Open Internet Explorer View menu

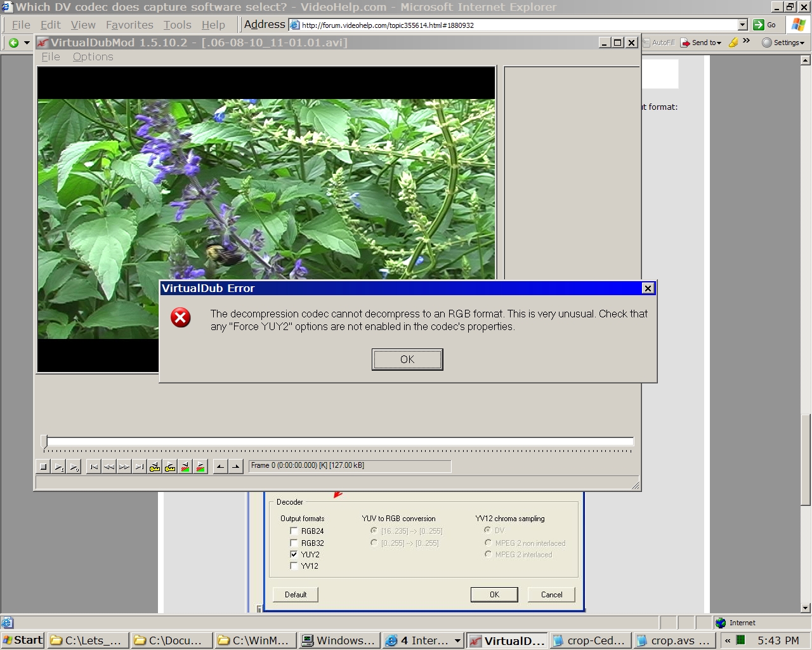(x=83, y=25)
